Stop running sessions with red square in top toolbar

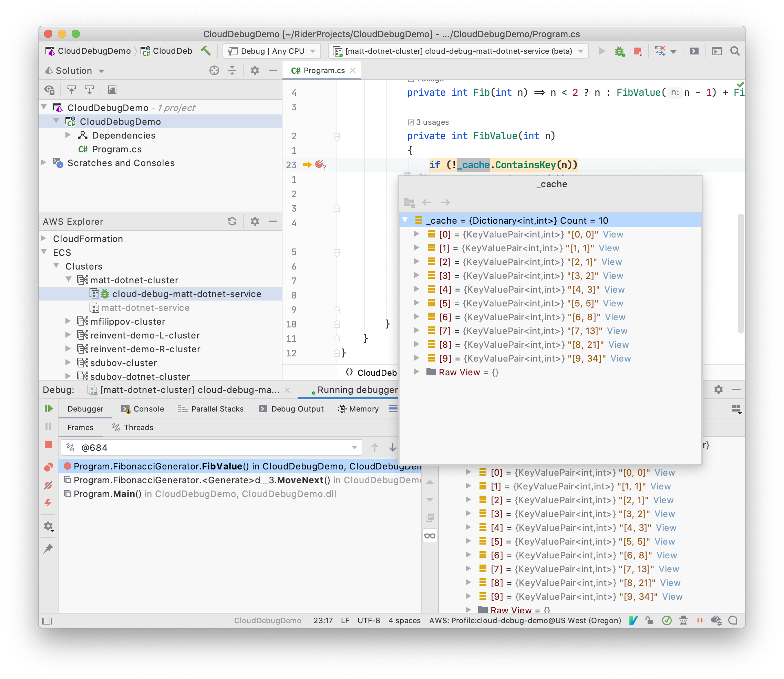(637, 51)
